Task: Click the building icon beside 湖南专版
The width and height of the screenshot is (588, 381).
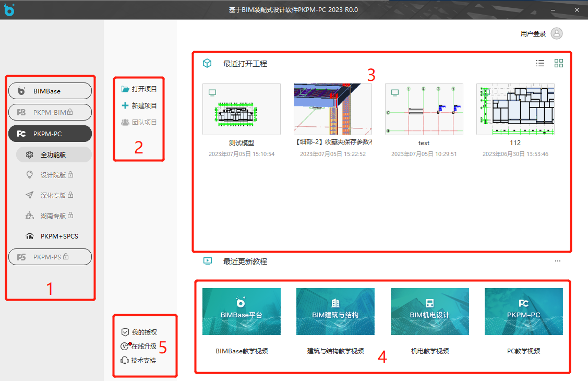Action: [x=30, y=215]
